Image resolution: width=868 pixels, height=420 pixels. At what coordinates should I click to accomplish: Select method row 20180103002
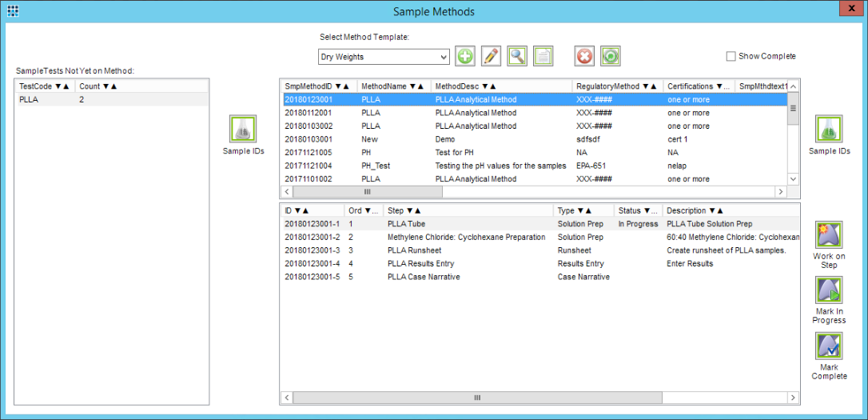[534, 126]
